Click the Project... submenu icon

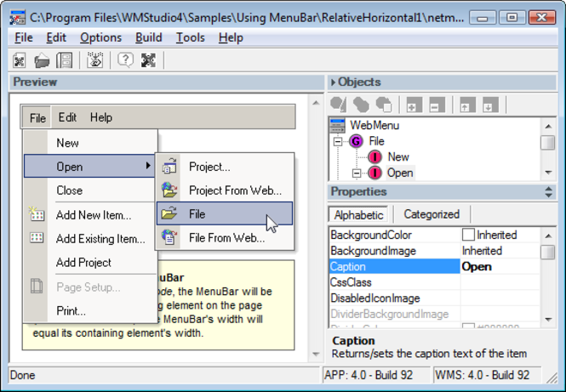click(x=169, y=167)
